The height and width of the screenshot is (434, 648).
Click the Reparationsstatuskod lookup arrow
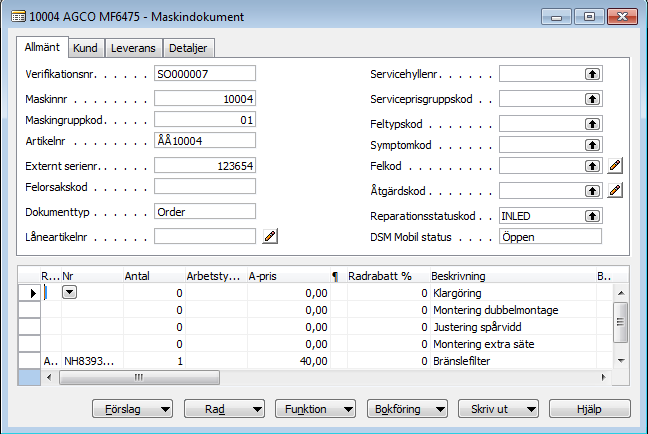point(592,216)
